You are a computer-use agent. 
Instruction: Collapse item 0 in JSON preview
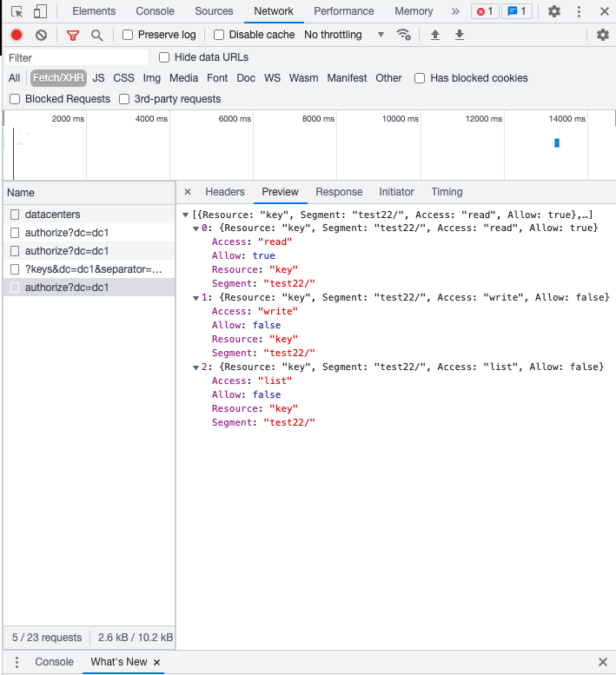pos(196,228)
